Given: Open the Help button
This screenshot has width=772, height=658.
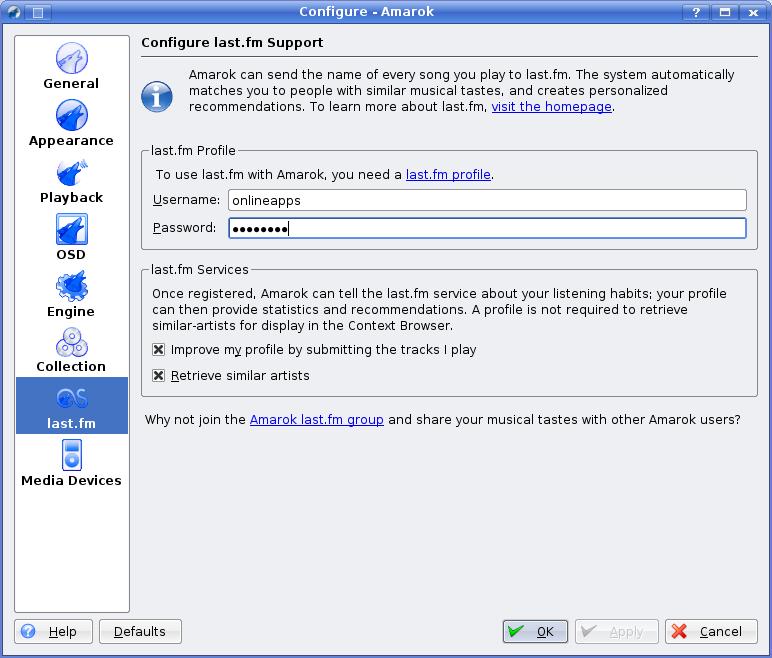Looking at the screenshot, I should click(x=53, y=631).
